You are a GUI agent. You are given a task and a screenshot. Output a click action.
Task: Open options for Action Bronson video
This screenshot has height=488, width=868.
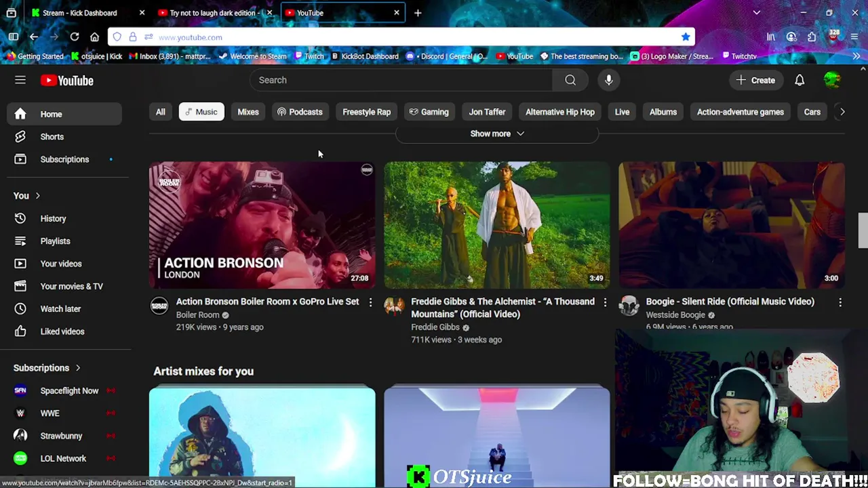(x=370, y=302)
